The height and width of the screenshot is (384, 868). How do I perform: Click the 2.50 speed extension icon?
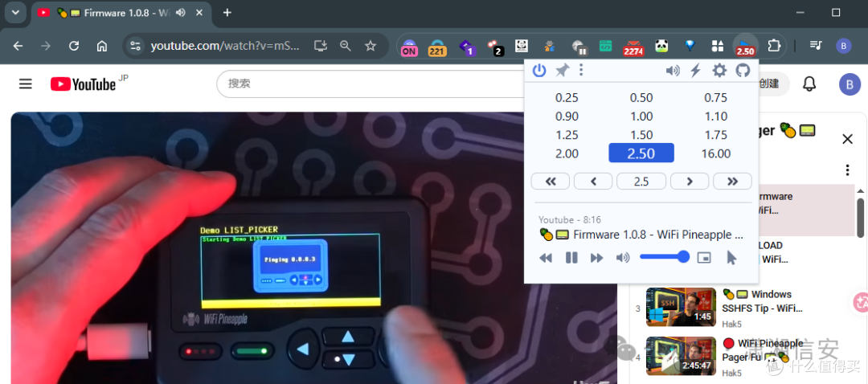click(x=745, y=47)
